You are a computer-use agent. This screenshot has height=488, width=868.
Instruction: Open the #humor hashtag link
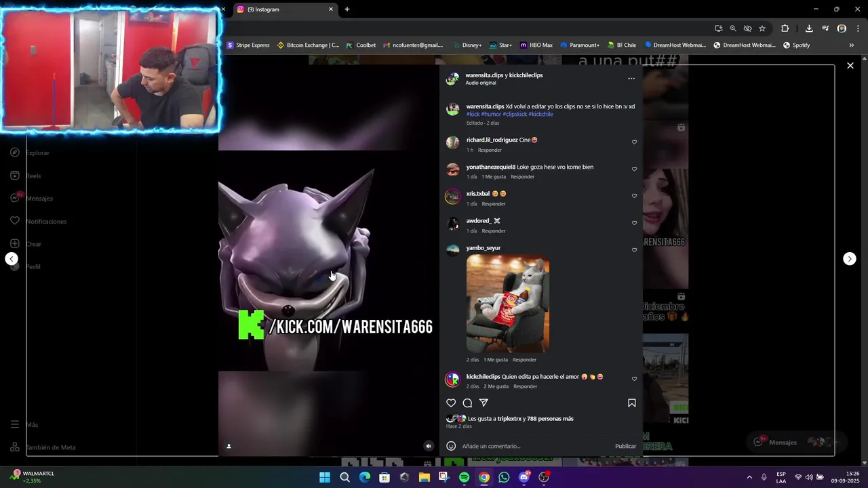click(x=491, y=114)
